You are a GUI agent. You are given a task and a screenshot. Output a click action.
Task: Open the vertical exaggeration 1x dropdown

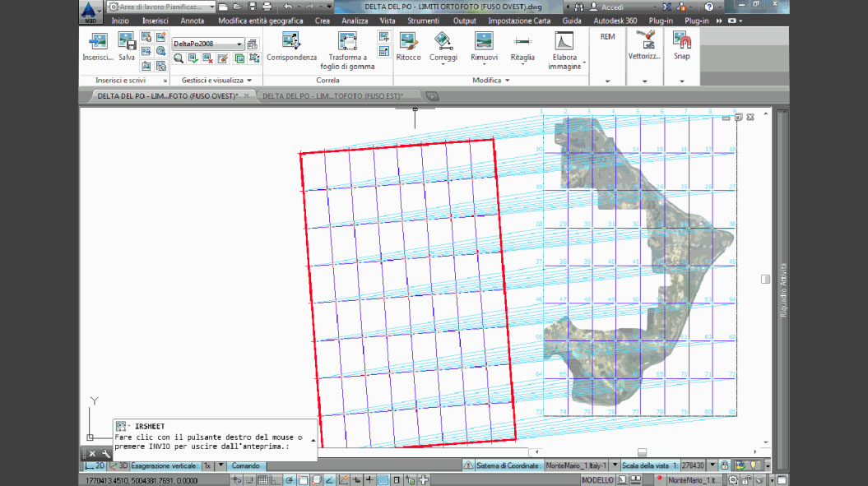(x=220, y=465)
